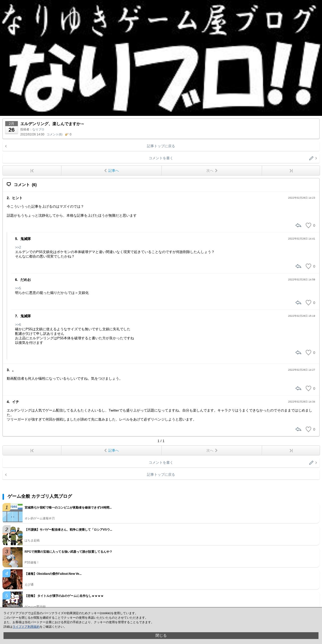322x644 pixels.
Task: Open bottom 記事トップに戻る link
Action: 161,474
